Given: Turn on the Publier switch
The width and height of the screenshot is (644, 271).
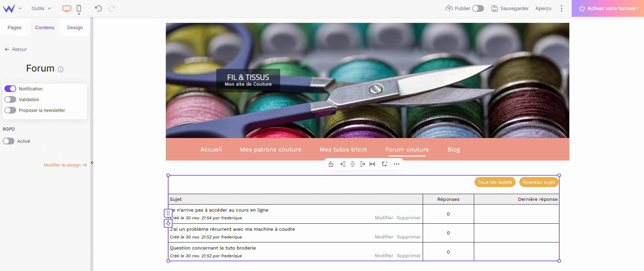Looking at the screenshot, I should point(478,8).
